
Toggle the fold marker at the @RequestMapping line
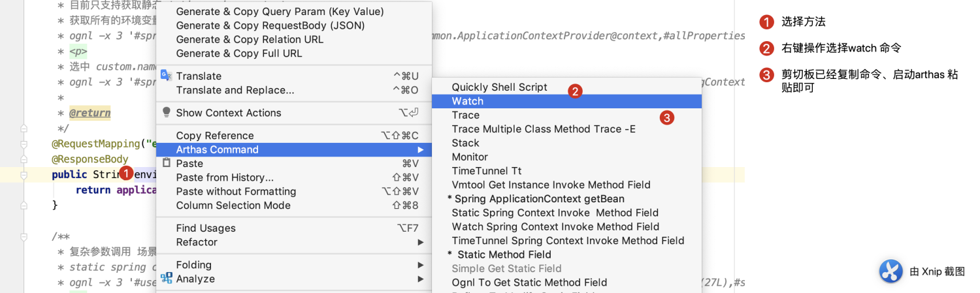(x=24, y=144)
